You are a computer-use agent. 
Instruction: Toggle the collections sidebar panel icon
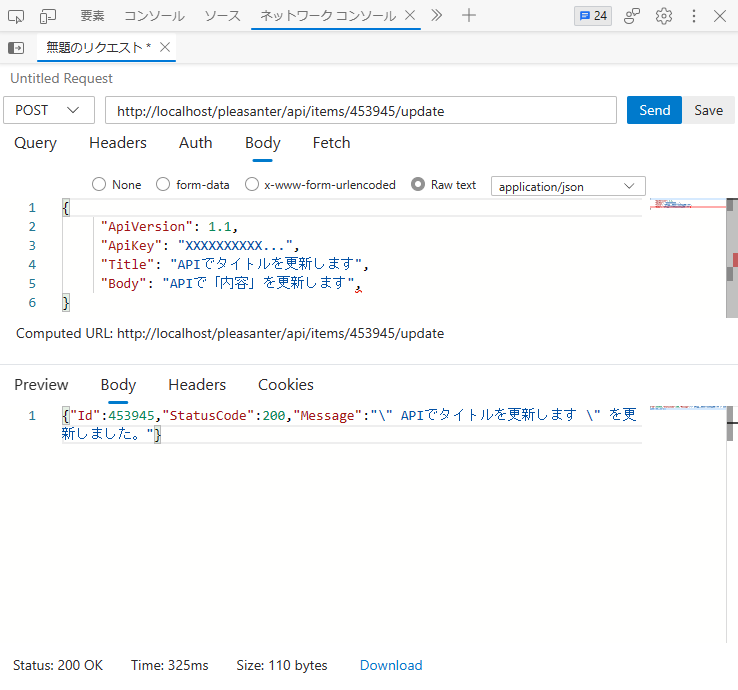tap(16, 48)
